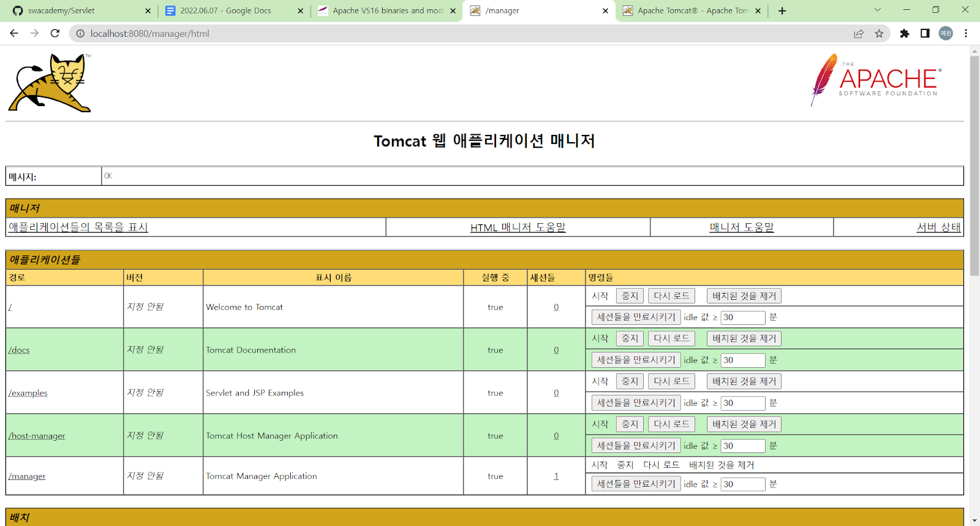Reload the manager page
The width and height of the screenshot is (980, 526).
tap(55, 33)
